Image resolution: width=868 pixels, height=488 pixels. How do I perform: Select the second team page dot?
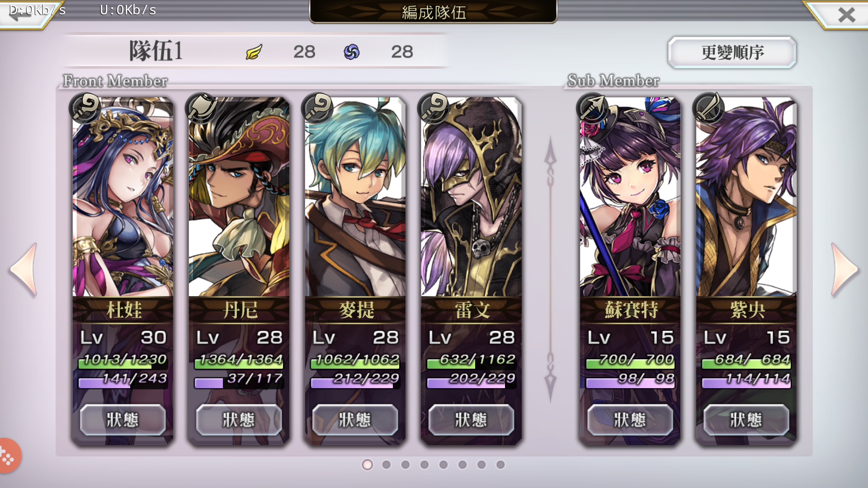pos(387,465)
